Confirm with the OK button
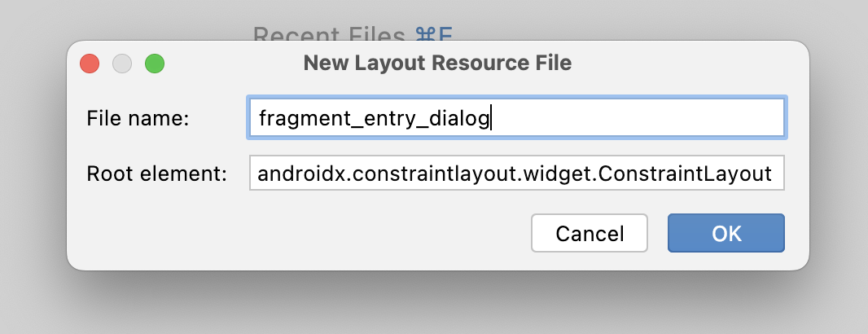 pos(726,234)
